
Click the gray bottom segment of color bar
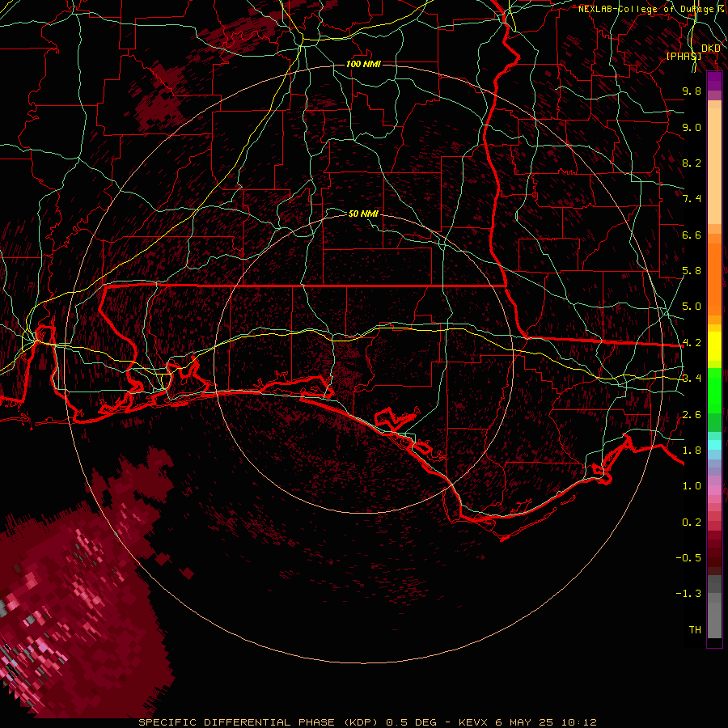714,617
